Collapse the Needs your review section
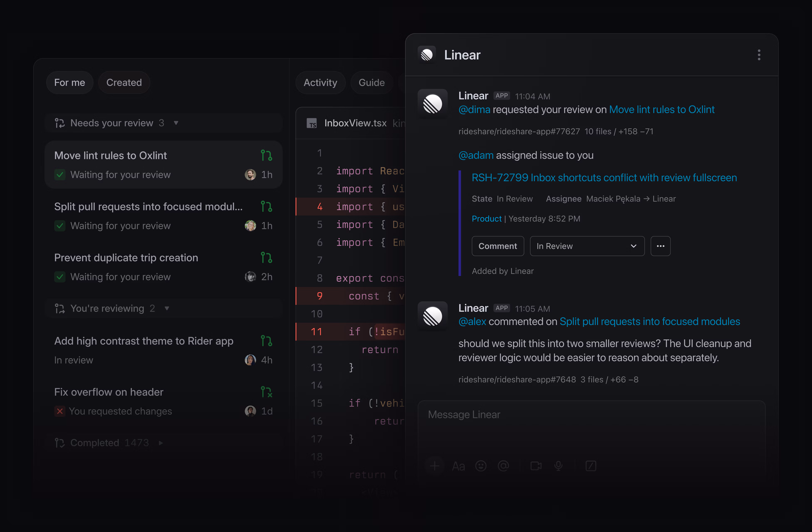Image resolution: width=812 pixels, height=532 pixels. tap(176, 123)
